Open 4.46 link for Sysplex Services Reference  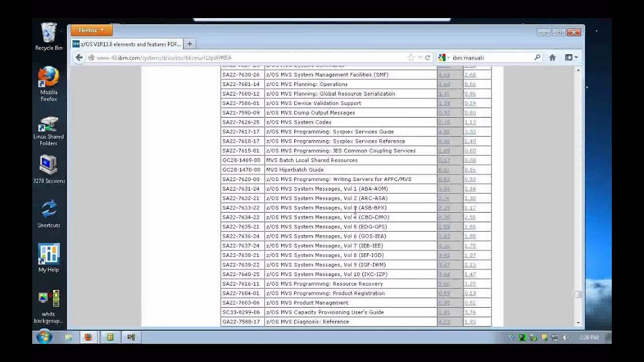click(x=444, y=141)
